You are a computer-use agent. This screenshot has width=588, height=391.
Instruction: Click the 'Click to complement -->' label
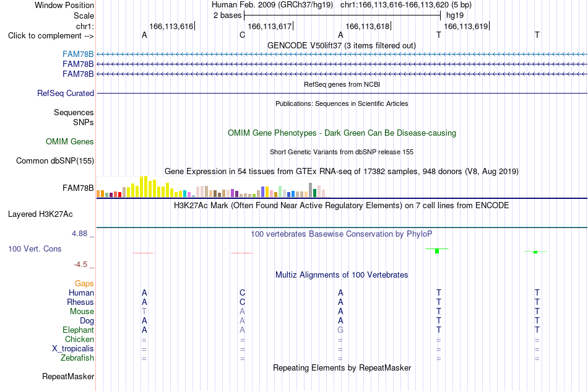pos(51,36)
